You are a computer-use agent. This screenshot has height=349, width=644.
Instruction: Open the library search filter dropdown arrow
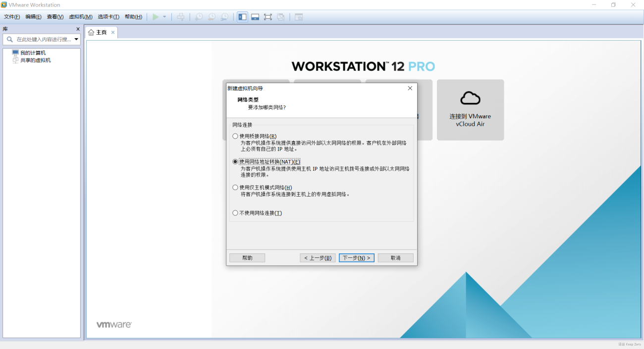click(76, 39)
